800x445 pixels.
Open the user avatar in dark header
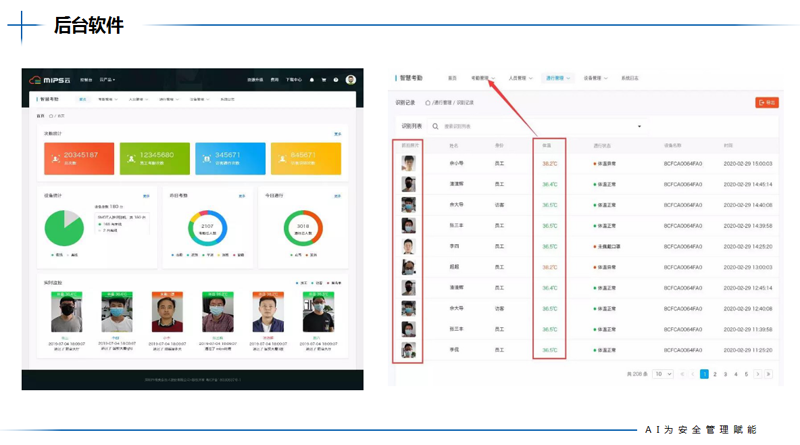click(x=351, y=80)
